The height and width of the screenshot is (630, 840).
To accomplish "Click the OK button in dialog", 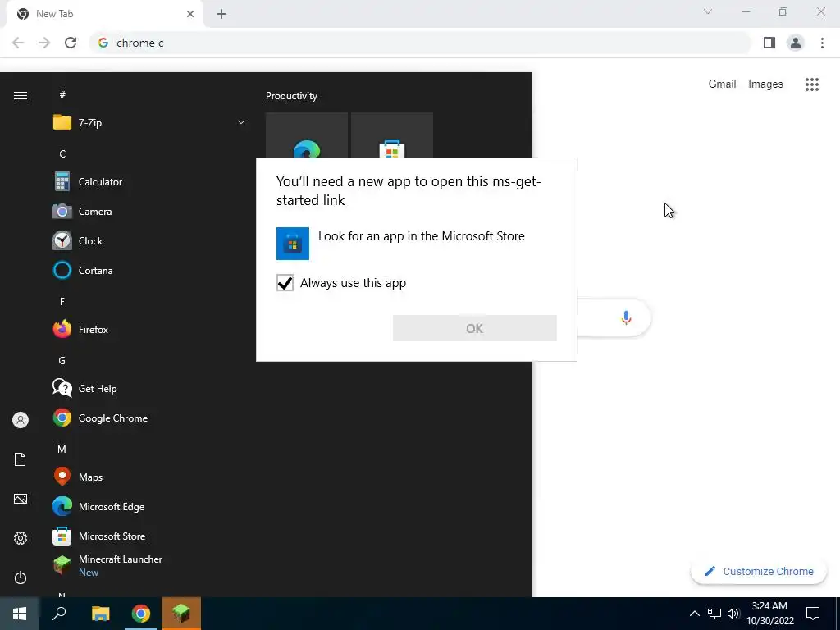I will pos(475,328).
